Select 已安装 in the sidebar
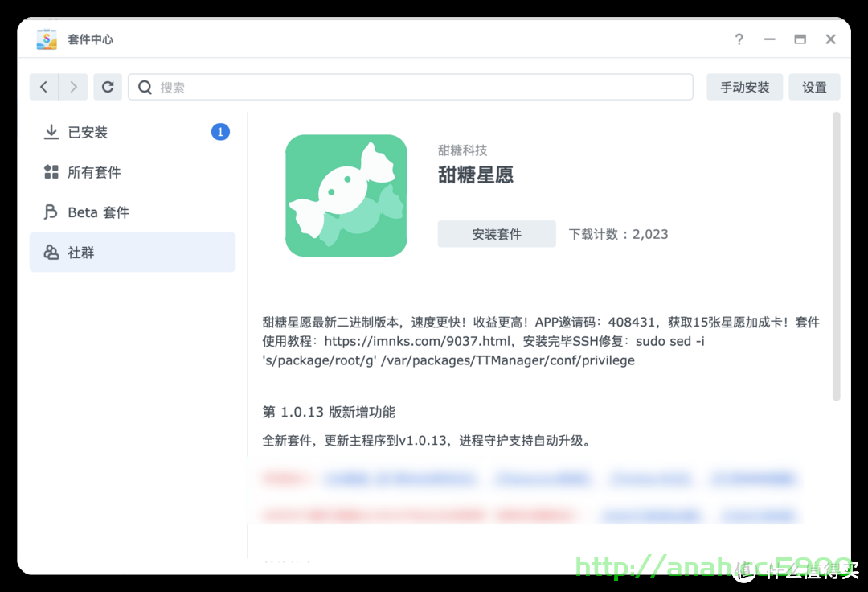This screenshot has height=592, width=868. (x=133, y=133)
